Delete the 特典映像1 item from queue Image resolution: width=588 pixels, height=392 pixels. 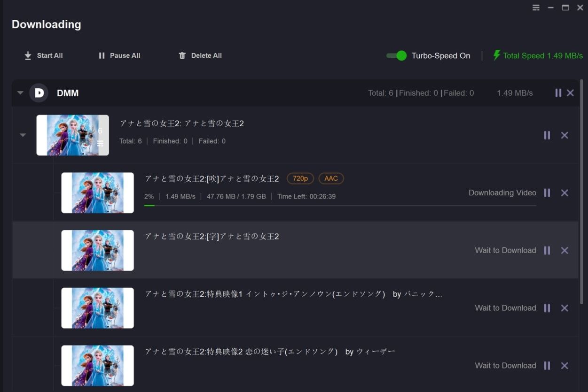(x=564, y=308)
